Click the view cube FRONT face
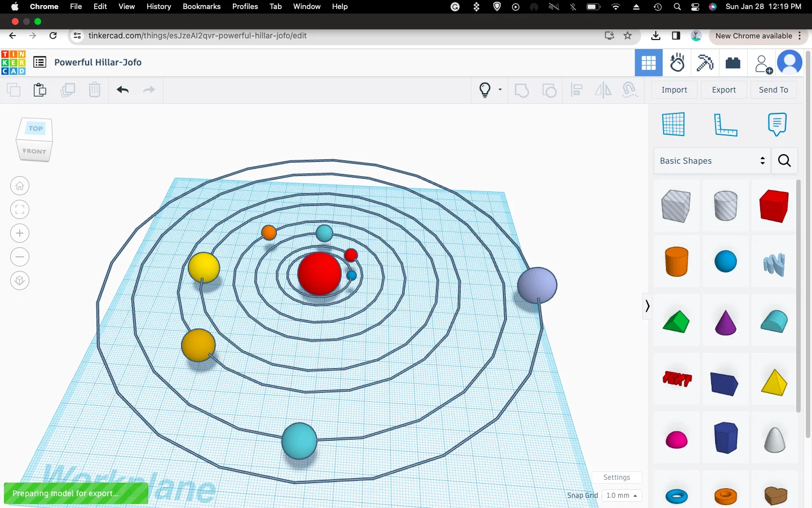The height and width of the screenshot is (508, 812). [x=34, y=151]
